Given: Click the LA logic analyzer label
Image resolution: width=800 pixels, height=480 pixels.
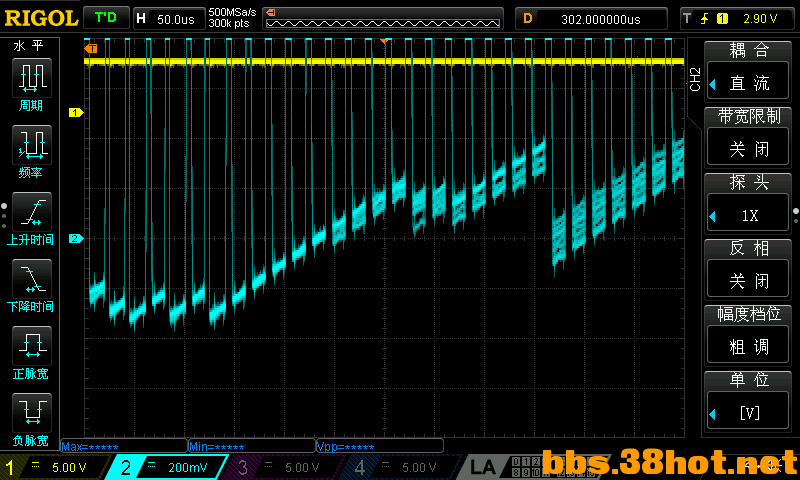Looking at the screenshot, I should click(483, 467).
